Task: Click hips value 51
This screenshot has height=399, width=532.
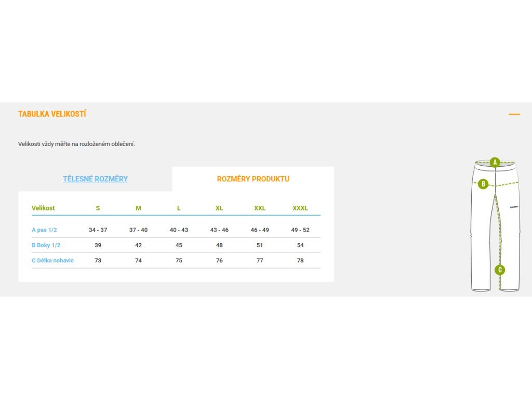Action: coord(260,245)
